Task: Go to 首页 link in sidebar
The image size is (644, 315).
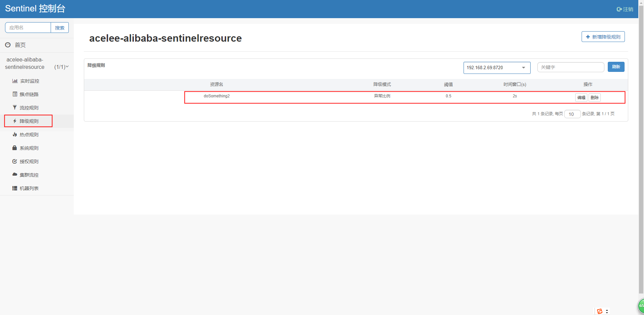Action: [x=20, y=45]
